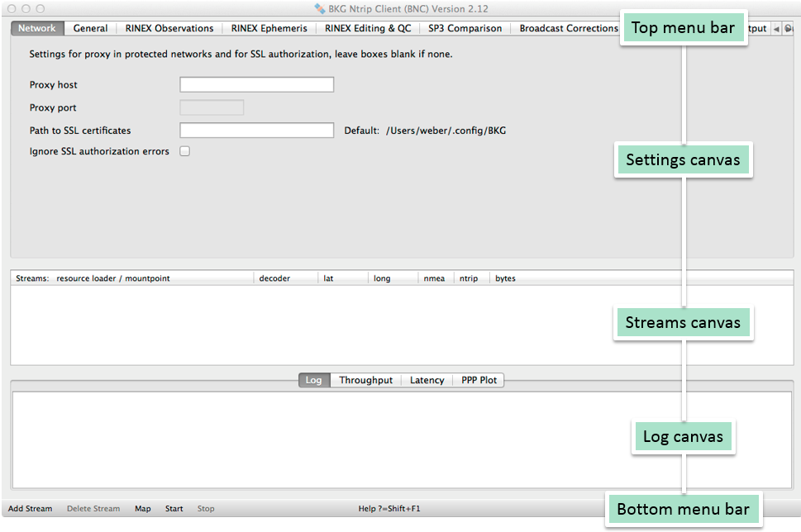Screen dimensions: 801x532
Task: Click the Add Stream button
Action: (31, 509)
